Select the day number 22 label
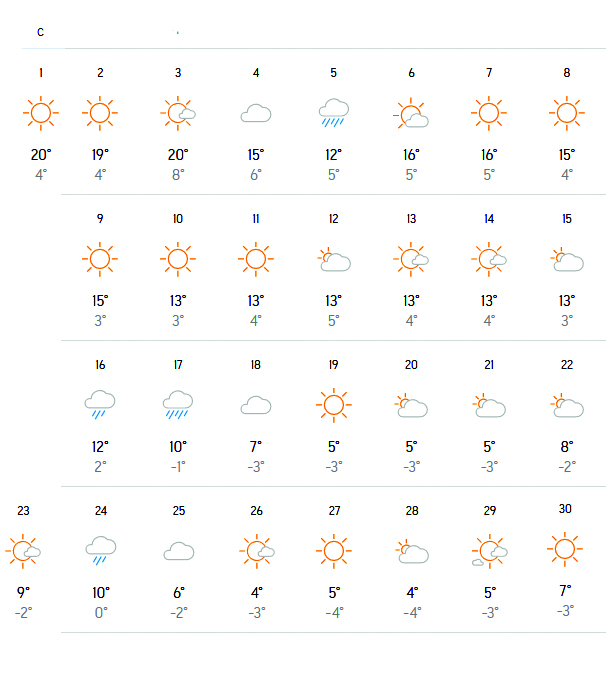The width and height of the screenshot is (615, 674). (567, 365)
